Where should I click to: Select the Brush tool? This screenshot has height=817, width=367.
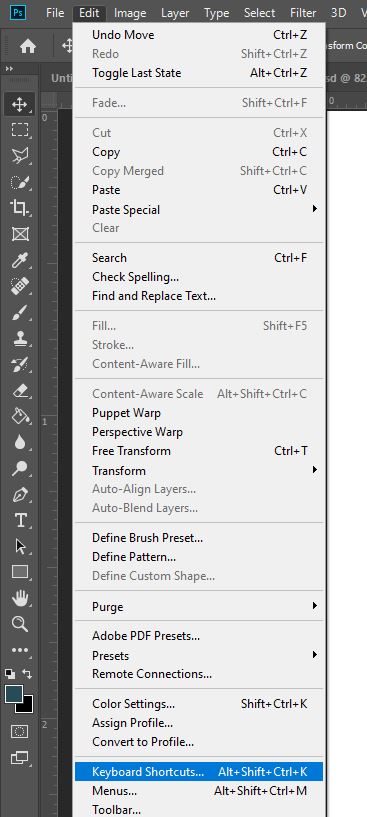pyautogui.click(x=20, y=313)
